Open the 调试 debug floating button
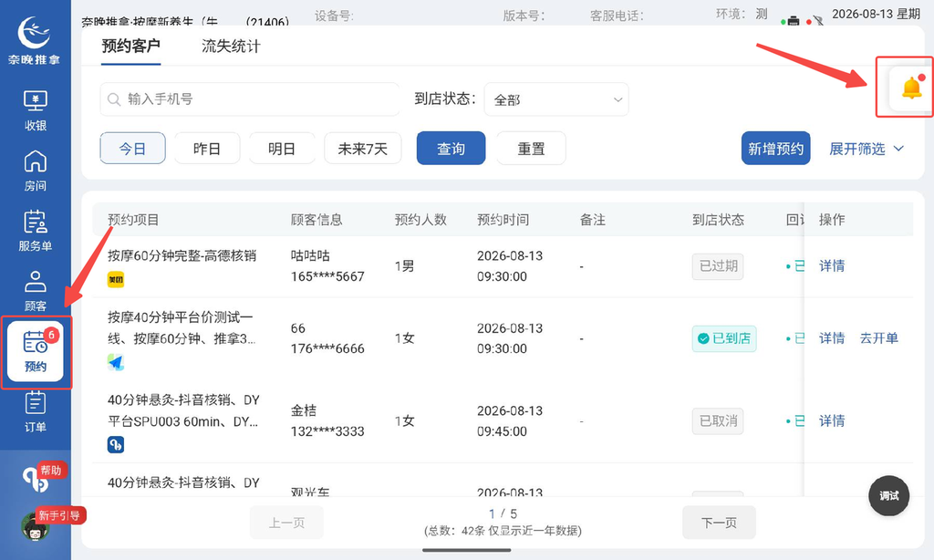 pos(888,495)
